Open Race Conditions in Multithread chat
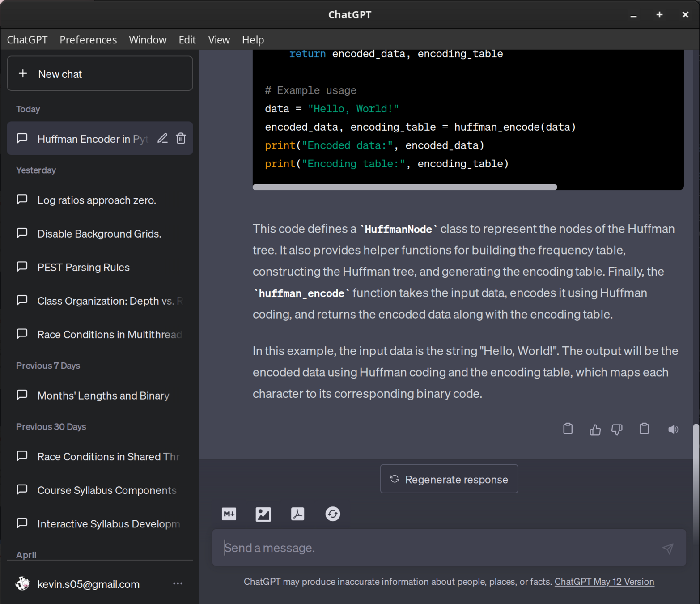The width and height of the screenshot is (700, 604). click(100, 334)
